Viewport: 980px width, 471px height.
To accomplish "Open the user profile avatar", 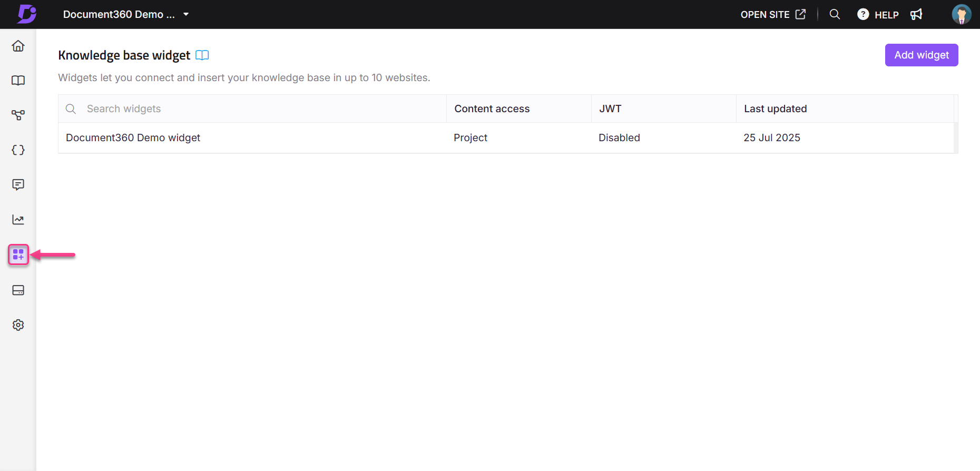I will click(x=962, y=14).
